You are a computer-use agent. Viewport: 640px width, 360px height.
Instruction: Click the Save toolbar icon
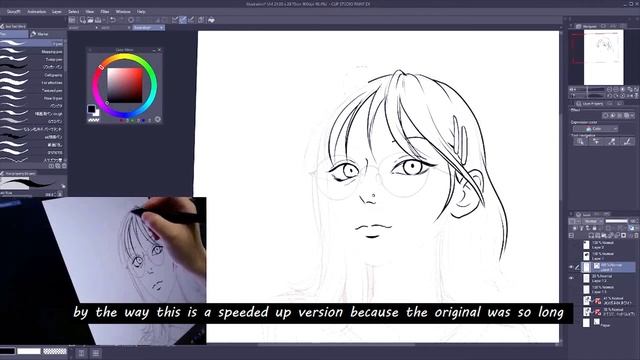[x=98, y=20]
